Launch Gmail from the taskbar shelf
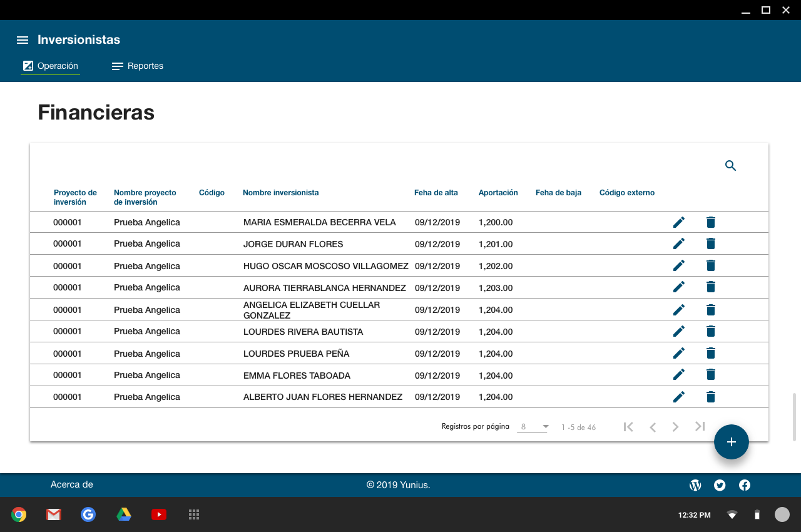Image resolution: width=801 pixels, height=532 pixels. [54, 514]
